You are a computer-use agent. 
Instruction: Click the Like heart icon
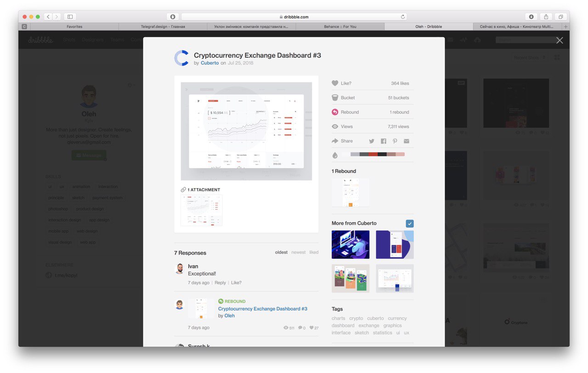(x=335, y=83)
